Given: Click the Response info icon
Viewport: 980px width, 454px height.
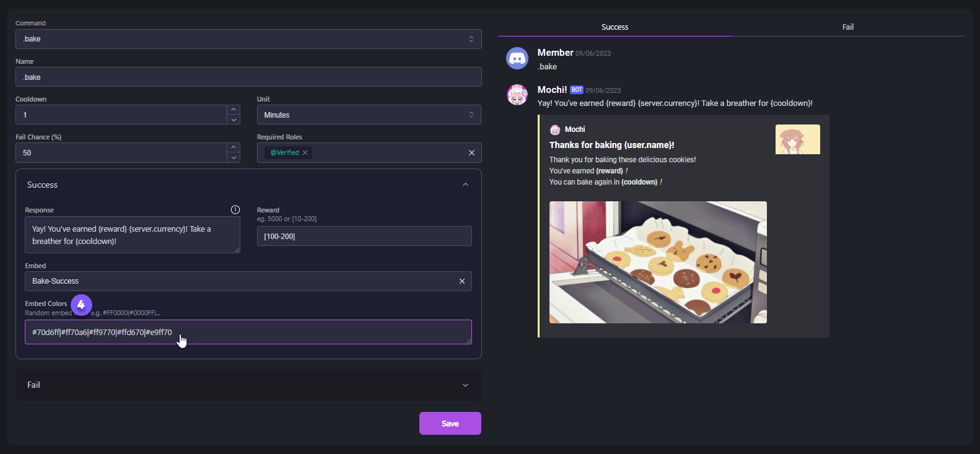Looking at the screenshot, I should (x=235, y=209).
